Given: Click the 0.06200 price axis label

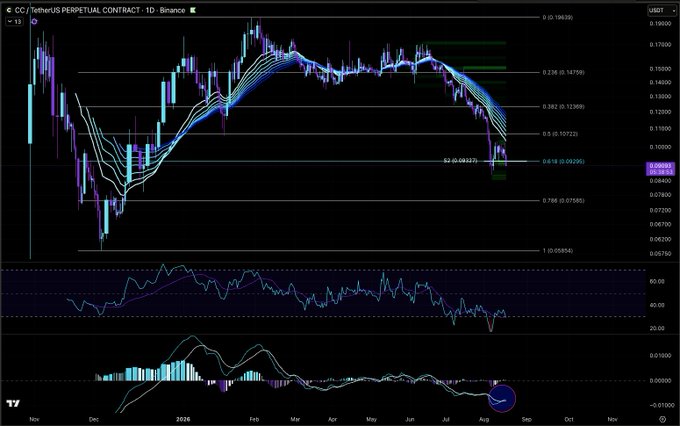Looking at the screenshot, I should 660,239.
